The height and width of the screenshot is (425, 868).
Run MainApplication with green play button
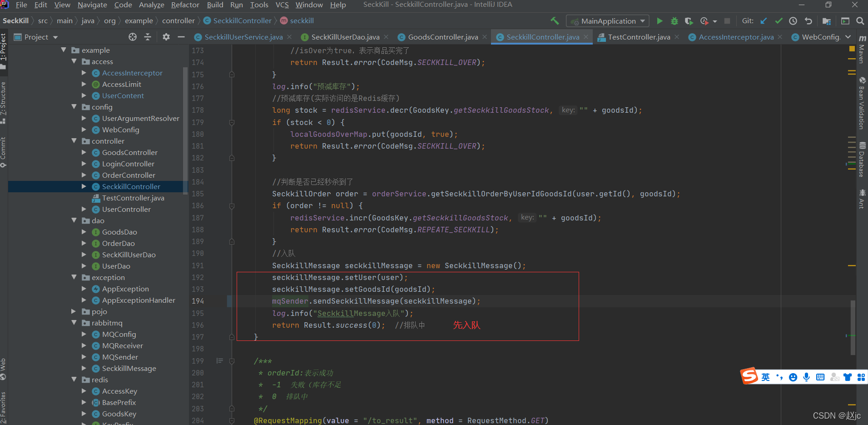pyautogui.click(x=660, y=21)
